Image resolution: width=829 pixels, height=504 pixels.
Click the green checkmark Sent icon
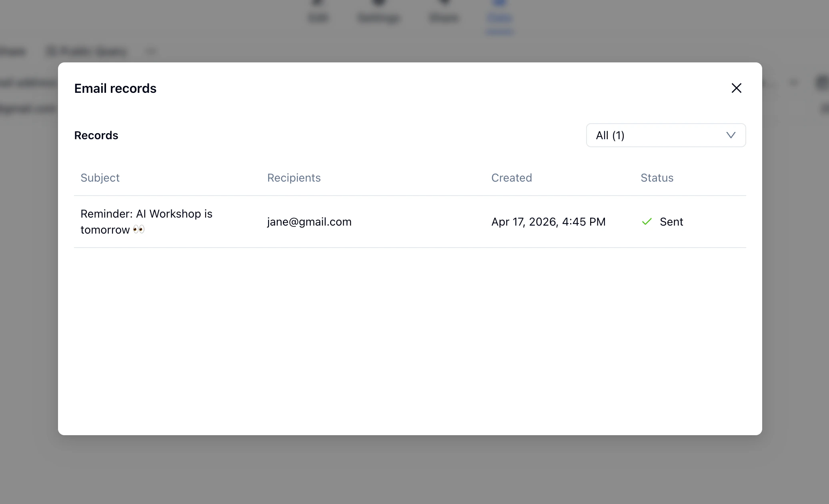(647, 222)
